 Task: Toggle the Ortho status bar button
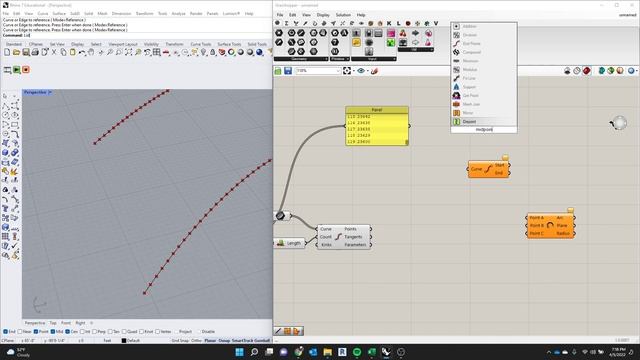tap(196, 340)
